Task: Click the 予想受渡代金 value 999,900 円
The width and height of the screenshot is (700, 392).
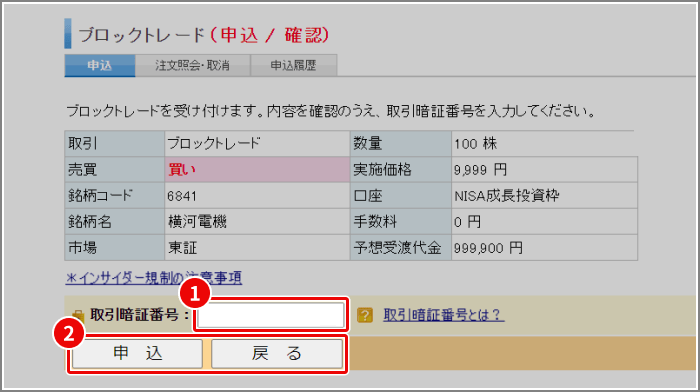Action: (488, 248)
